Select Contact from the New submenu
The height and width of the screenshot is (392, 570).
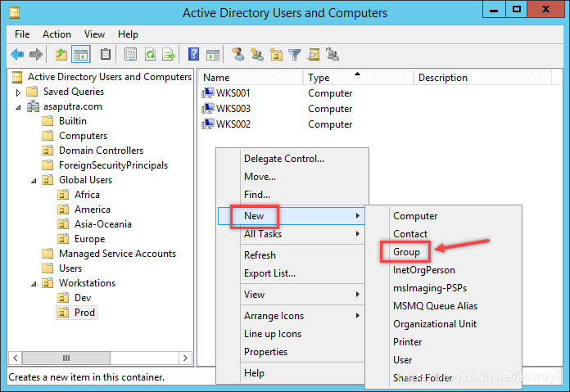[x=410, y=233]
